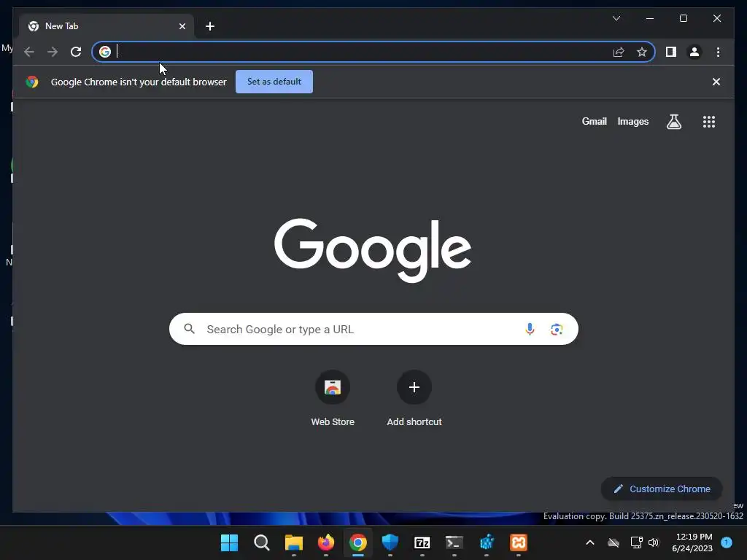The height and width of the screenshot is (560, 747).
Task: Open 7-Zip from the taskbar
Action: click(422, 542)
